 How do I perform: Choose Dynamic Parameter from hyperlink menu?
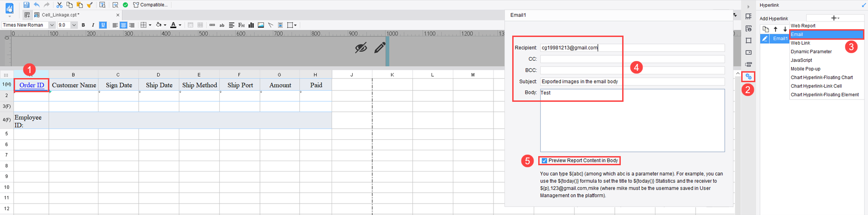coord(826,52)
